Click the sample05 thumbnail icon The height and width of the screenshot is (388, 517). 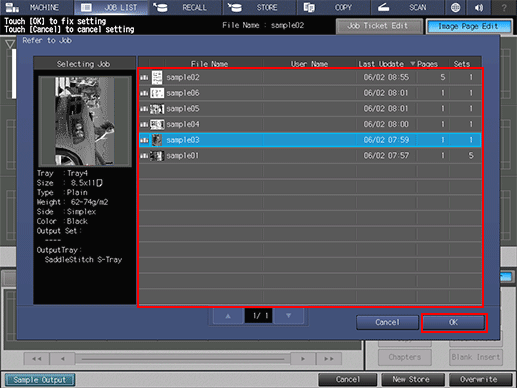point(157,109)
